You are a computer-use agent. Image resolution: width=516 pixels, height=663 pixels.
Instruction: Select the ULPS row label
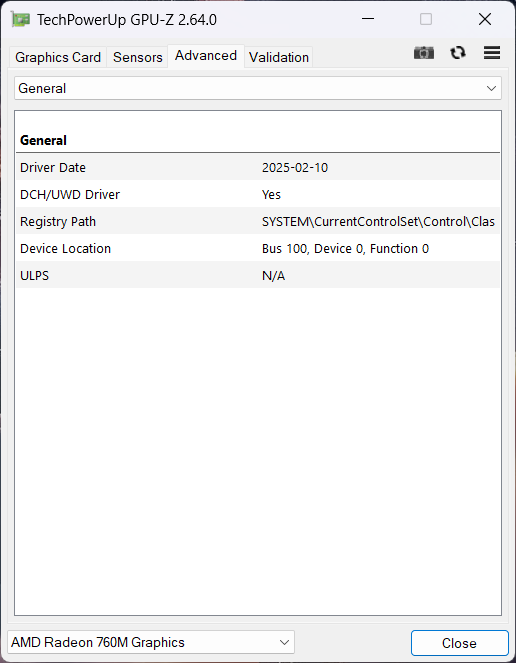pyautogui.click(x=34, y=276)
